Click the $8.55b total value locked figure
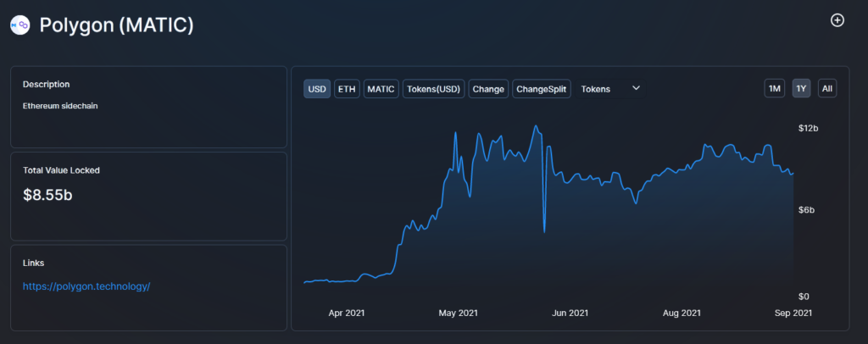 coord(48,195)
